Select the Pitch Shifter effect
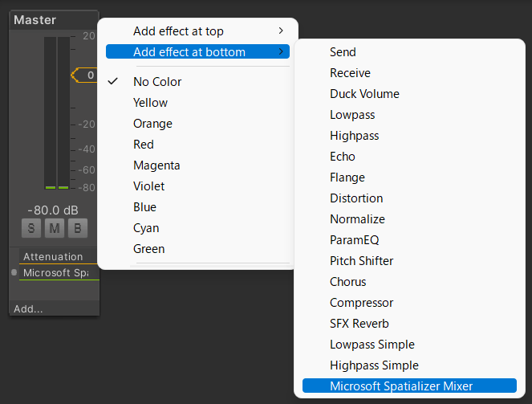The width and height of the screenshot is (532, 404). pos(362,261)
